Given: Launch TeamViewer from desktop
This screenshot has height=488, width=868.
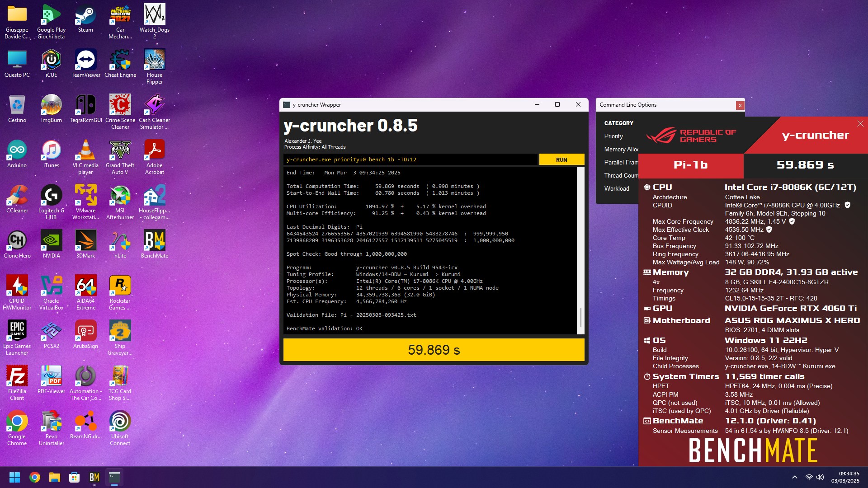Looking at the screenshot, I should tap(86, 64).
